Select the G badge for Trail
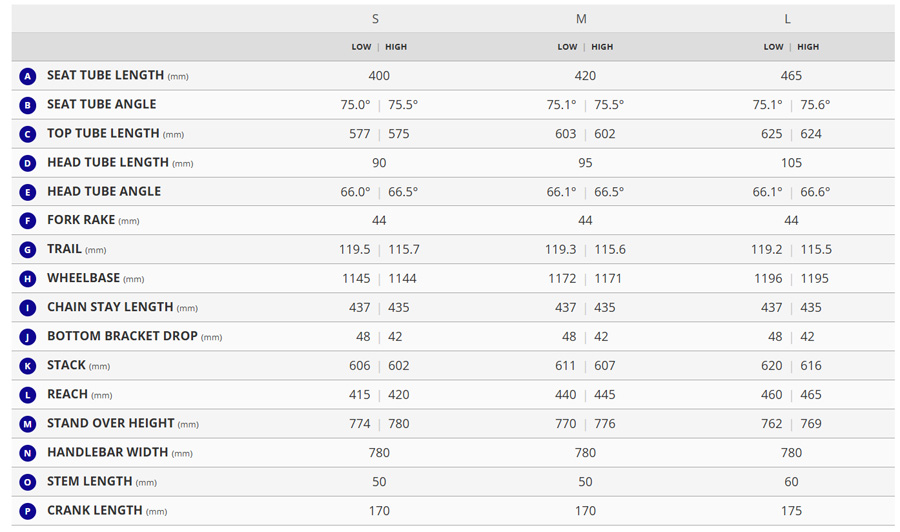 (28, 250)
